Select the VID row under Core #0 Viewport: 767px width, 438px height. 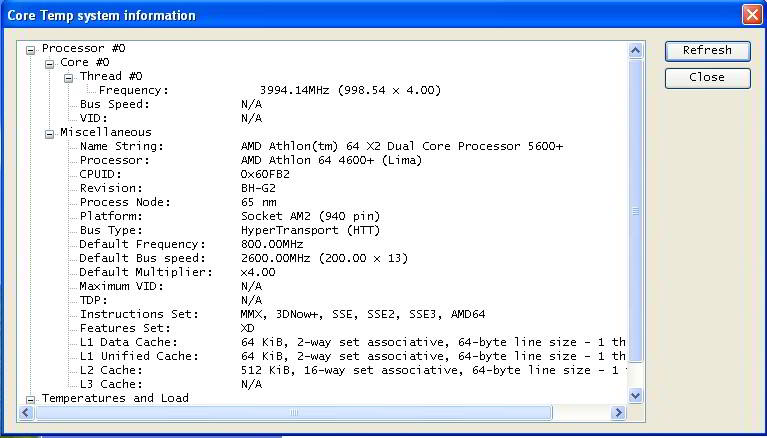click(x=171, y=118)
